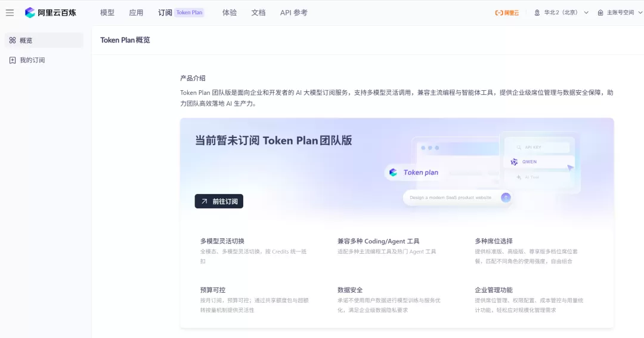Image resolution: width=644 pixels, height=338 pixels.
Task: Open the 应用 menu
Action: tap(136, 13)
